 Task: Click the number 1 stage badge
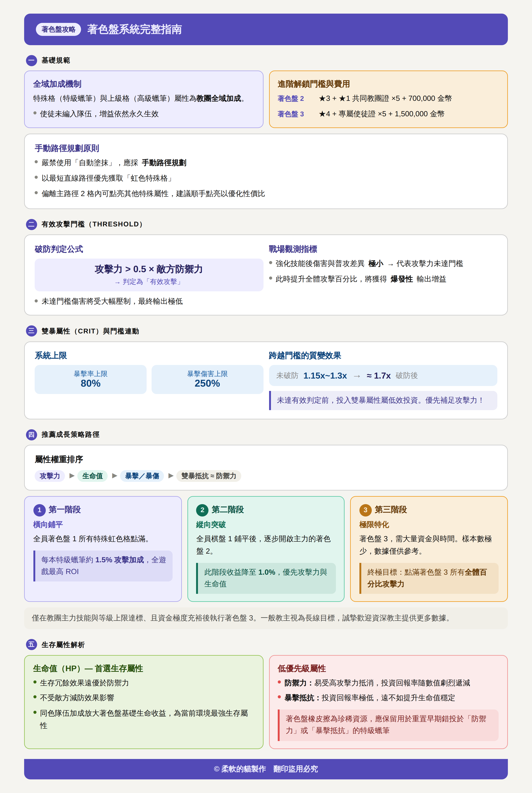(39, 510)
